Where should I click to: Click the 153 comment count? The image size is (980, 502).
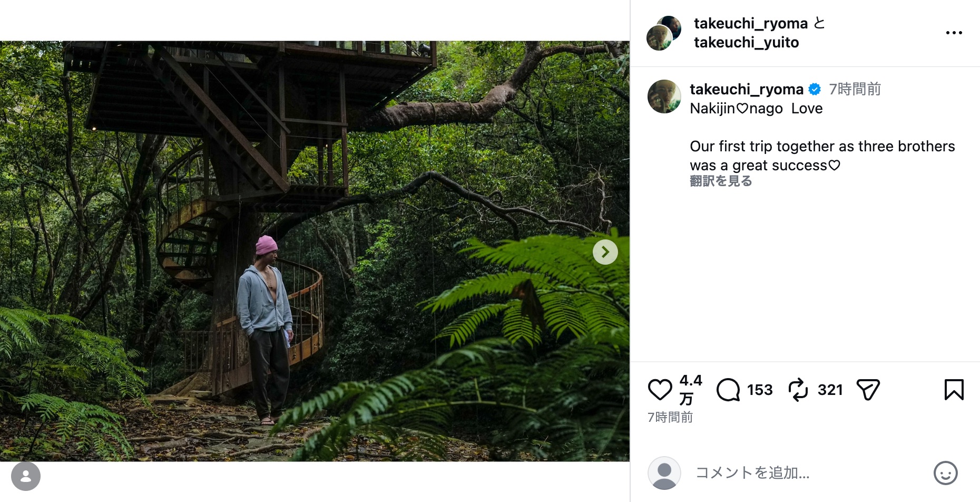tap(760, 390)
